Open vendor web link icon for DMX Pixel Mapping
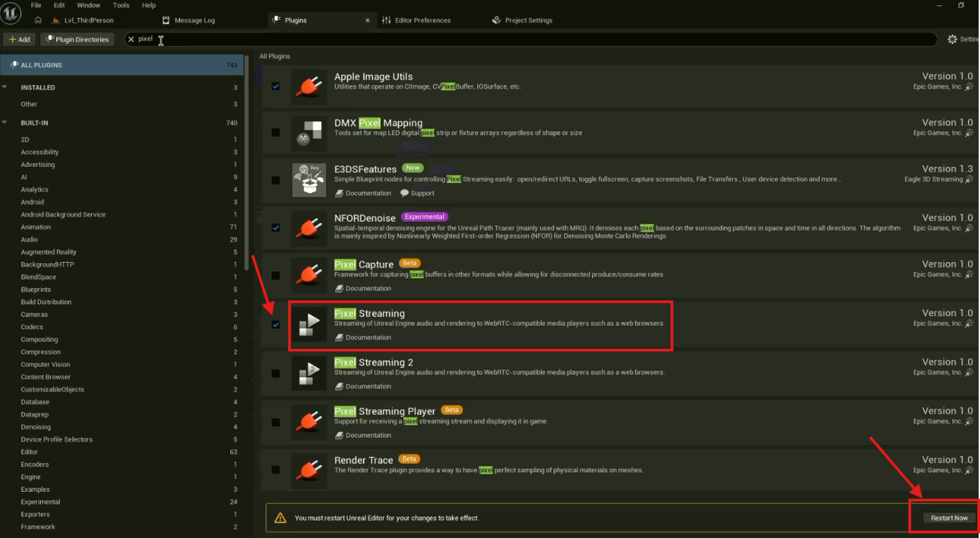Image resolution: width=980 pixels, height=538 pixels. tap(969, 133)
